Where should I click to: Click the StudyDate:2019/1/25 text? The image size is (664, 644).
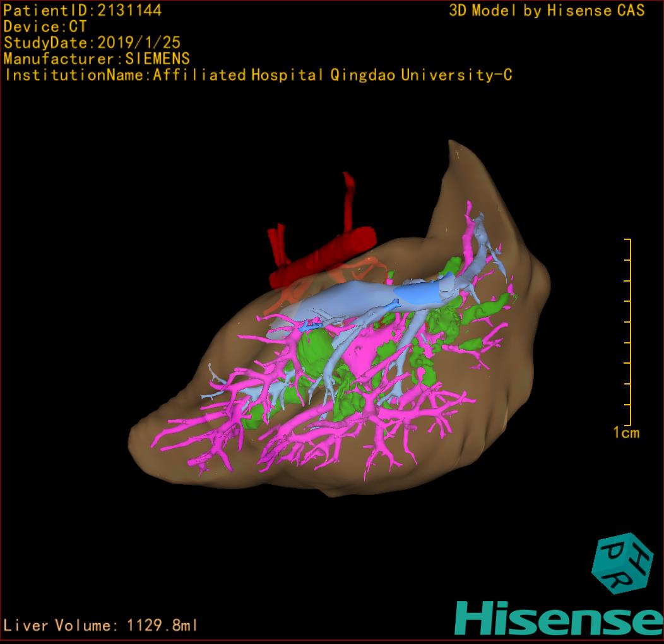point(92,42)
